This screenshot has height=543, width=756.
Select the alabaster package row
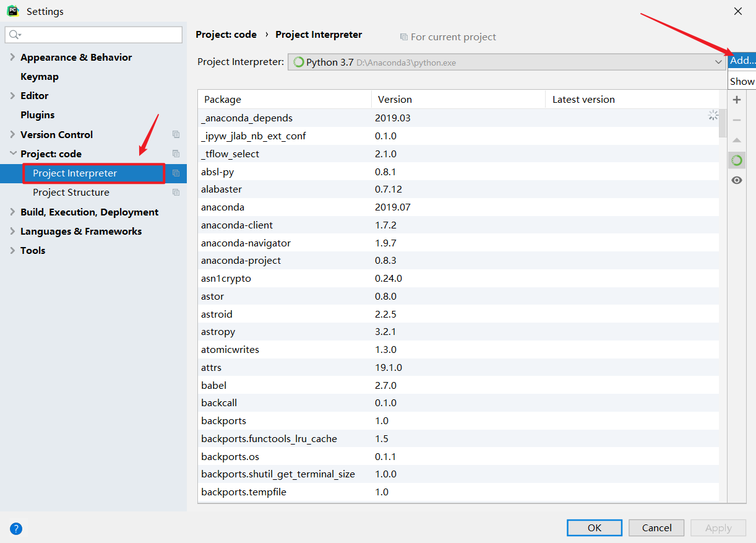458,189
